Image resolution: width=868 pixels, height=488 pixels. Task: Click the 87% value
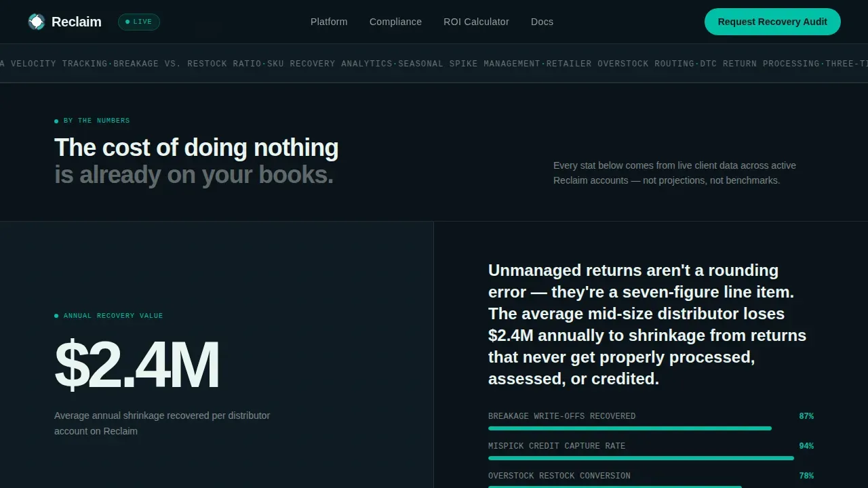click(x=806, y=416)
